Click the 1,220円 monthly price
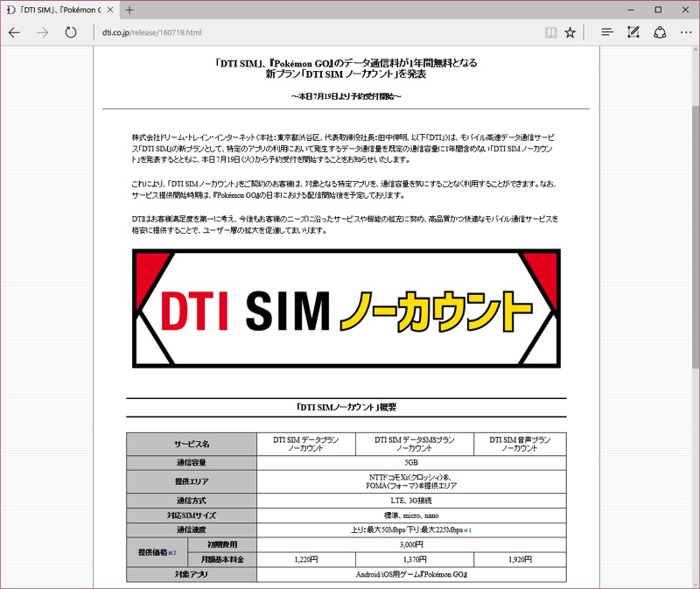 point(306,559)
